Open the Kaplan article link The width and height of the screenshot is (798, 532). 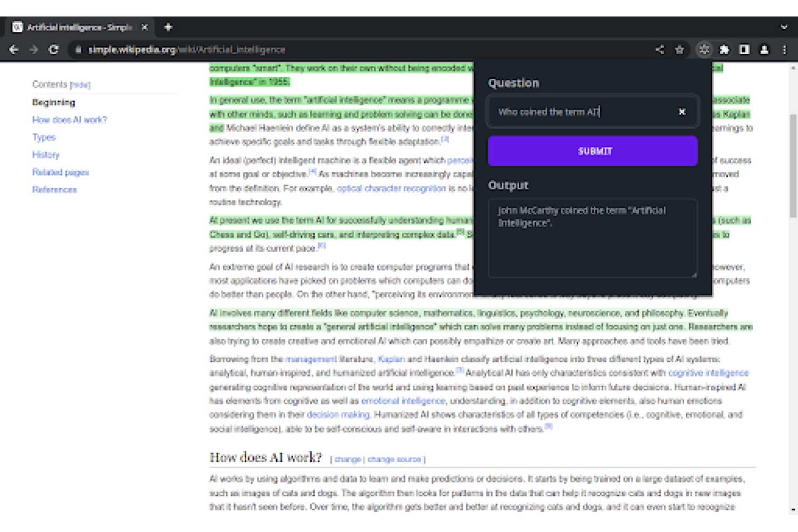pyautogui.click(x=391, y=359)
